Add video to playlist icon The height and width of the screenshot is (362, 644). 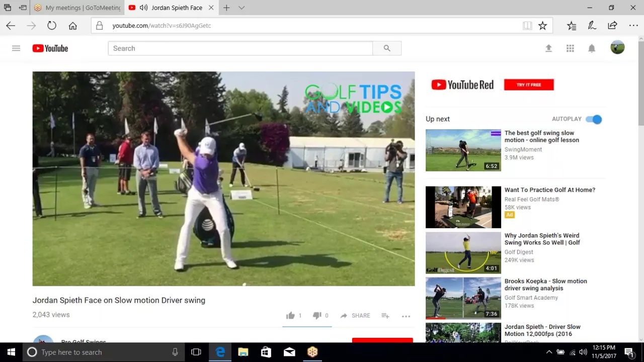[385, 315]
